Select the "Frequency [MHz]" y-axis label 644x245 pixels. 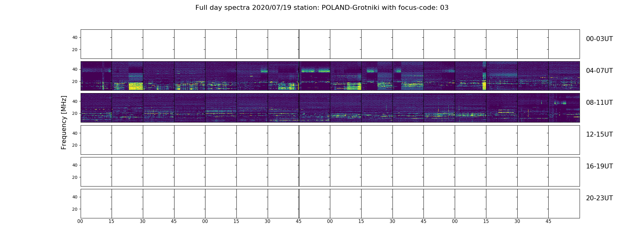tap(64, 123)
